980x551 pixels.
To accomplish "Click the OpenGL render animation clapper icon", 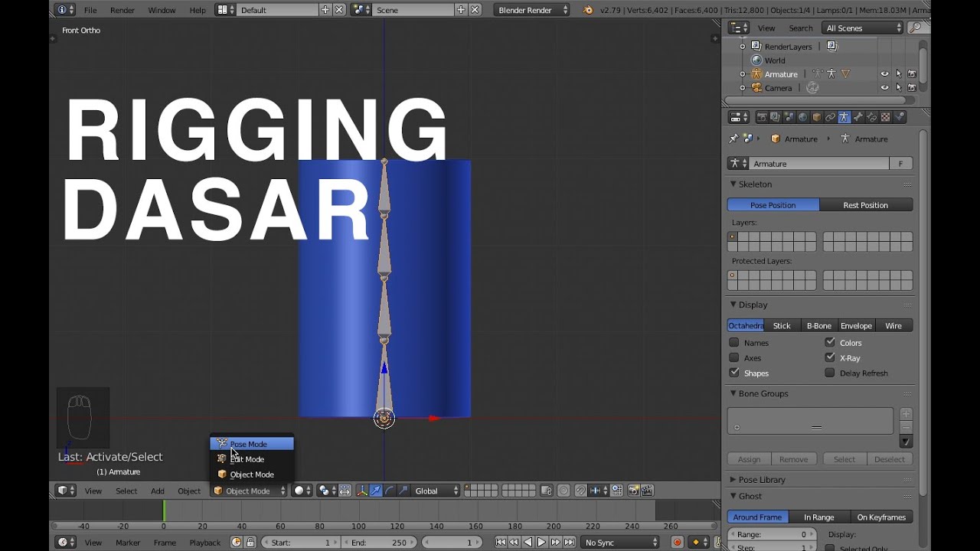I will pyautogui.click(x=648, y=491).
